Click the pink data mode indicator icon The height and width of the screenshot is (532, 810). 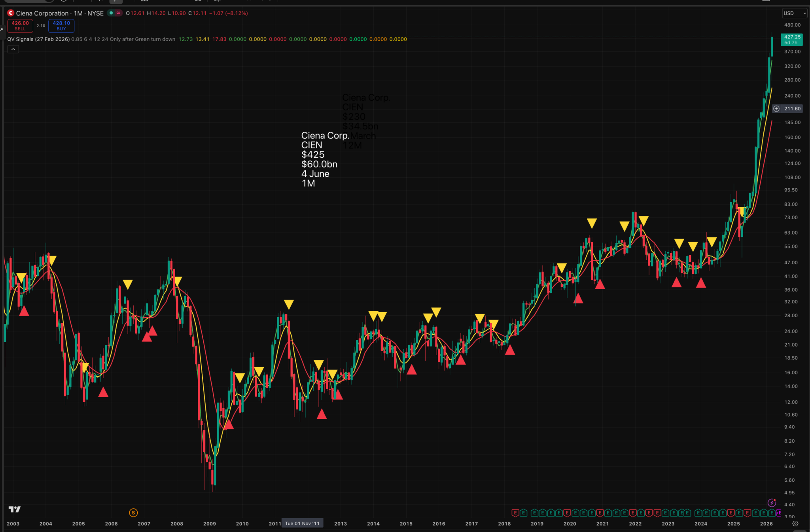coord(118,13)
